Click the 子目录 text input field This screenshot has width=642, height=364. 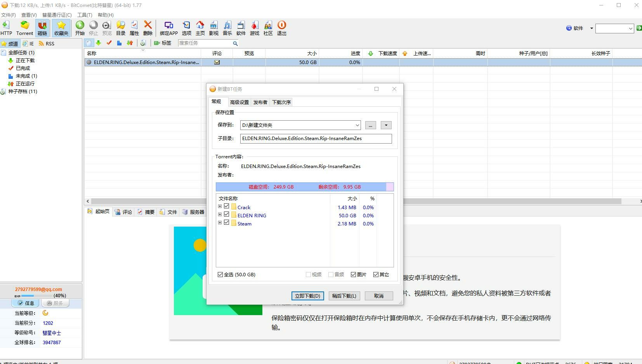tap(316, 139)
